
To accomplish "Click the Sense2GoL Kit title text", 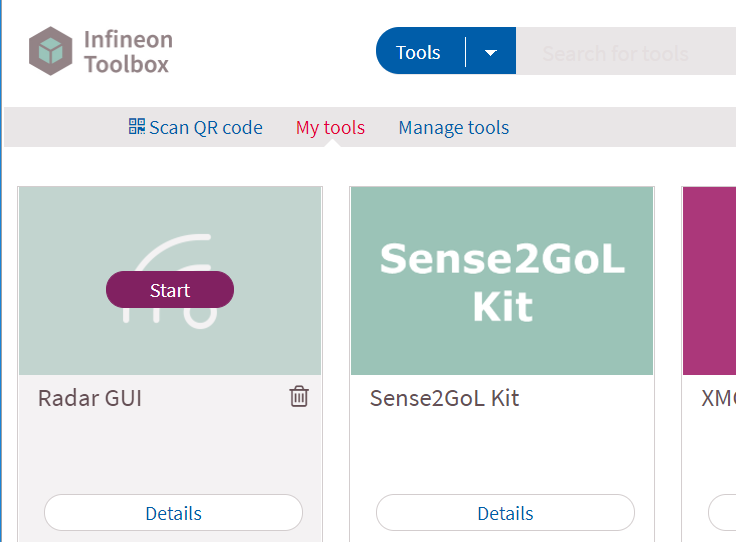I will click(444, 398).
